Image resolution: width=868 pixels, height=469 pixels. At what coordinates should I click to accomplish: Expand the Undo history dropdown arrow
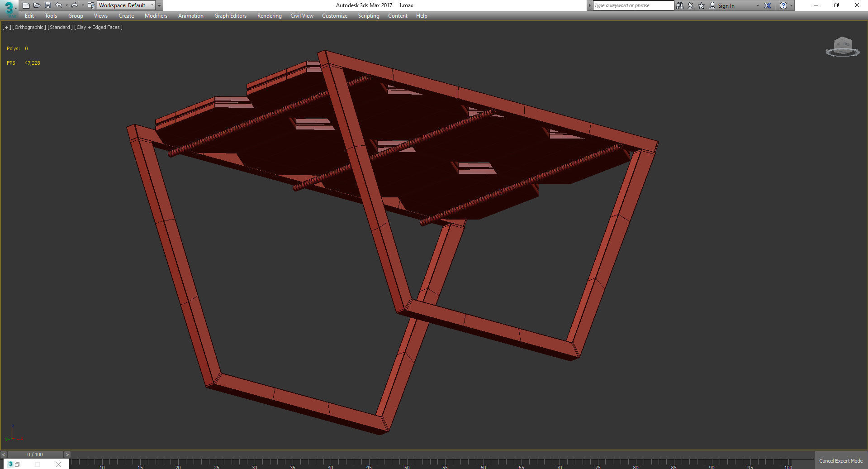tap(66, 5)
